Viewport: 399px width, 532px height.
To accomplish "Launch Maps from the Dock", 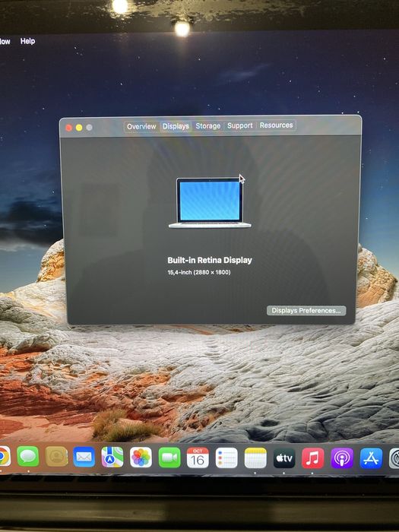I will click(x=112, y=457).
